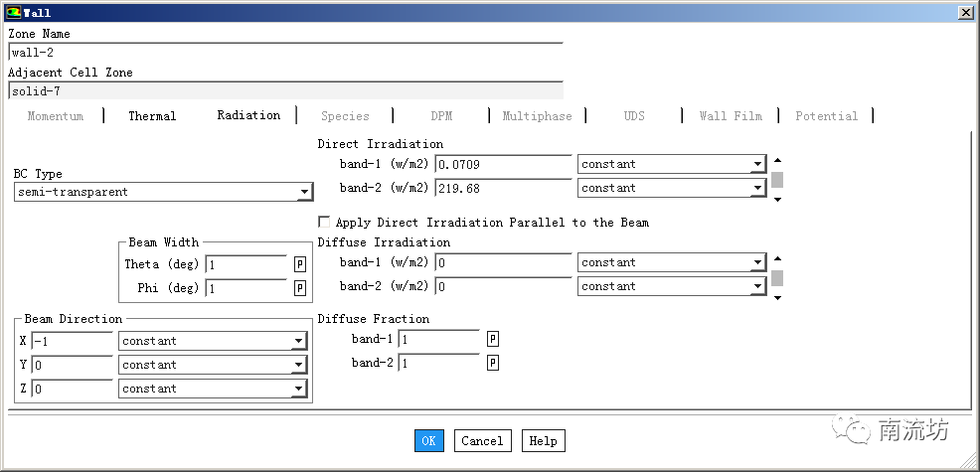Click the Zone Name text field

click(284, 54)
